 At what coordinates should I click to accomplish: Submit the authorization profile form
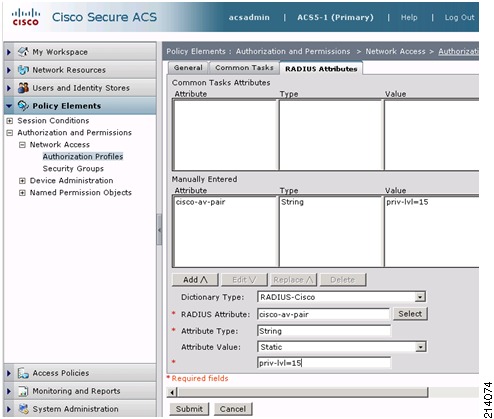tap(189, 409)
